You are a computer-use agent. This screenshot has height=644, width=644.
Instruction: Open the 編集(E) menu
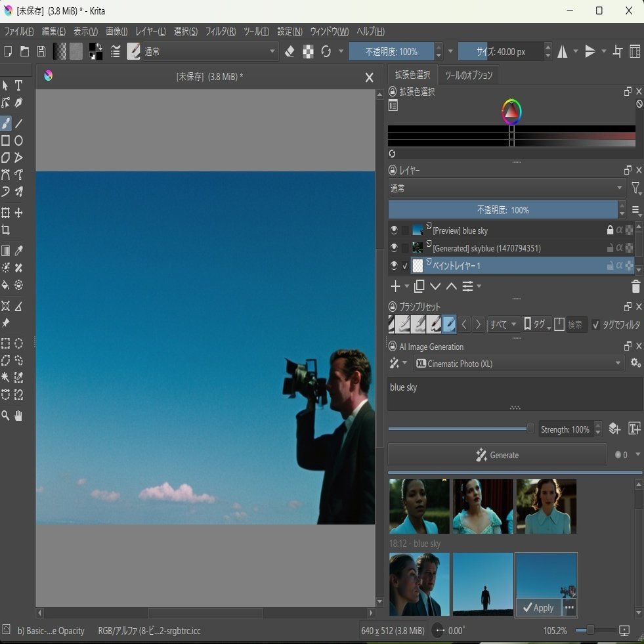[53, 32]
